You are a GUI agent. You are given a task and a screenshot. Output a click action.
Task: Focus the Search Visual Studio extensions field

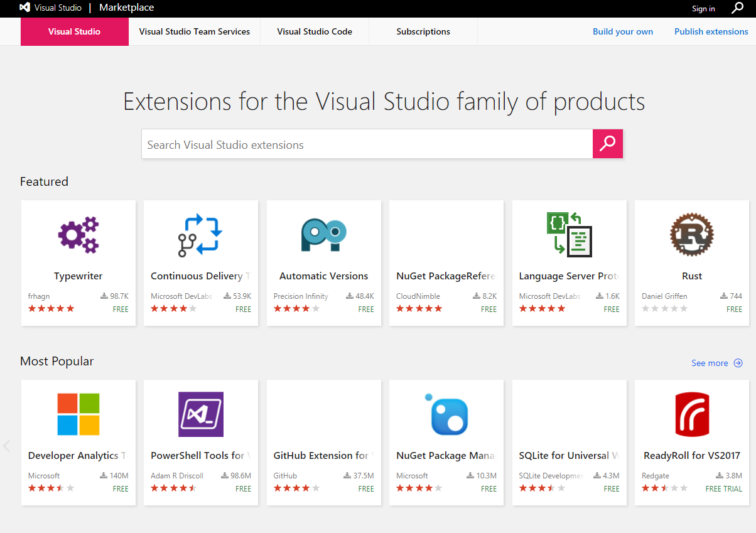coord(367,144)
